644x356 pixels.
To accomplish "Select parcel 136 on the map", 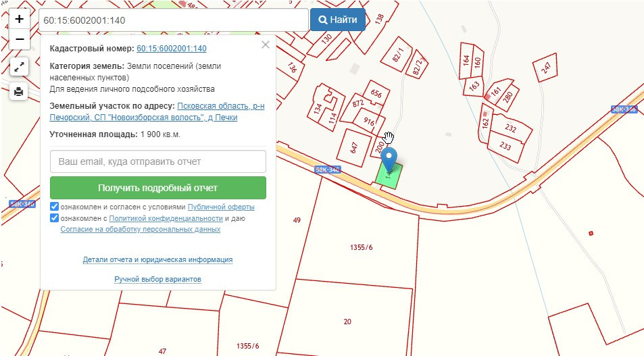I will [x=291, y=67].
